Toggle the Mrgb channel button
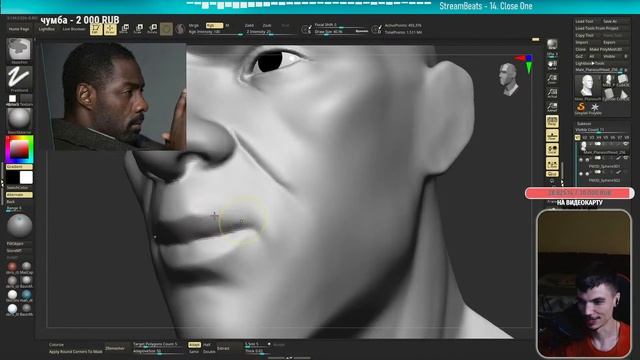The image size is (640, 360). 194,25
